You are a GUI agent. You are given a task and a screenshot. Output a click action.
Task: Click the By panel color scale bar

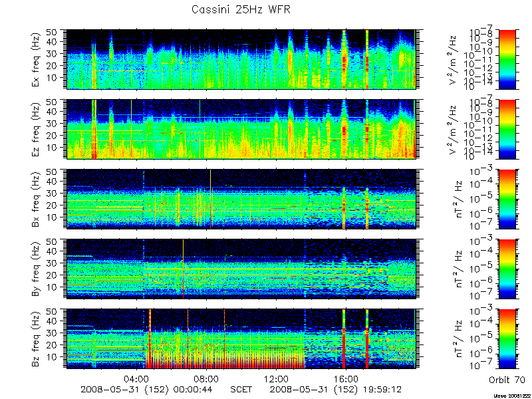click(507, 269)
